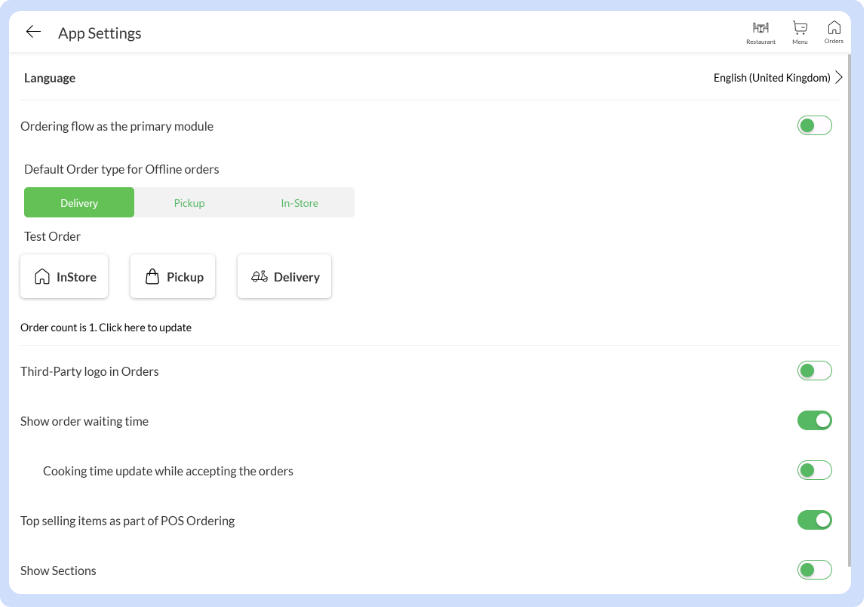Select the Delivery bike icon test order
This screenshot has width=864, height=607.
(x=284, y=276)
